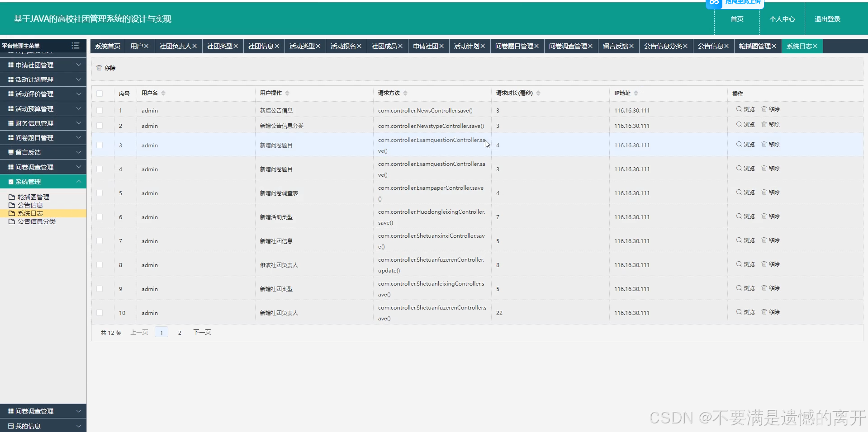Expand the 问卷题目管理 sidebar menu
This screenshot has height=432, width=868.
(43, 138)
